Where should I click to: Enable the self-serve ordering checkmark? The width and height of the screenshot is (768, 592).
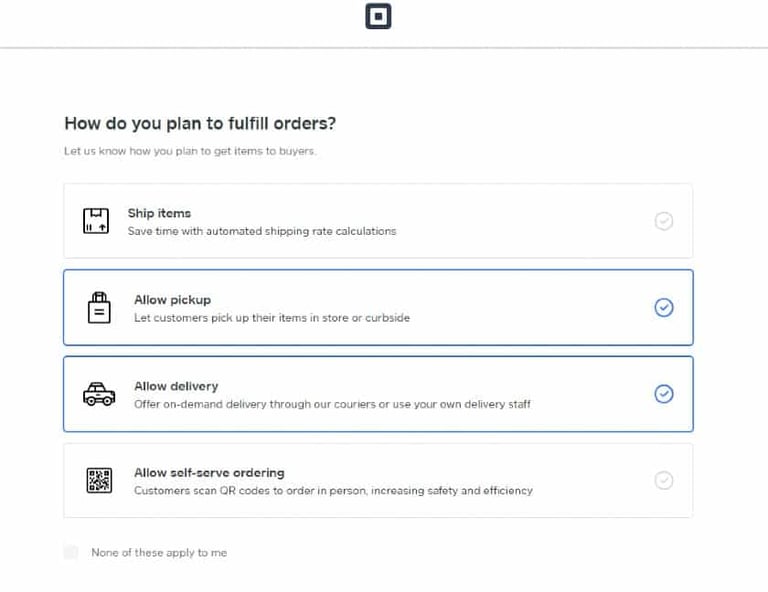[663, 480]
